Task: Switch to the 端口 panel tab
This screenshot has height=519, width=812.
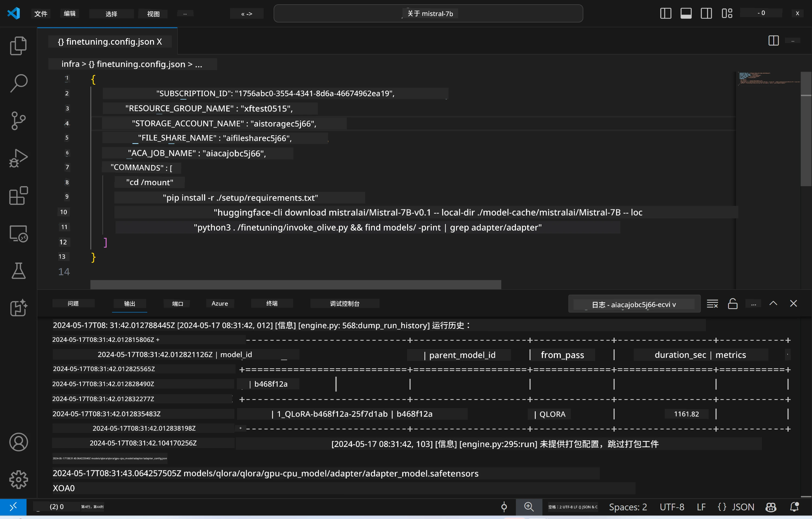Action: [x=177, y=303]
